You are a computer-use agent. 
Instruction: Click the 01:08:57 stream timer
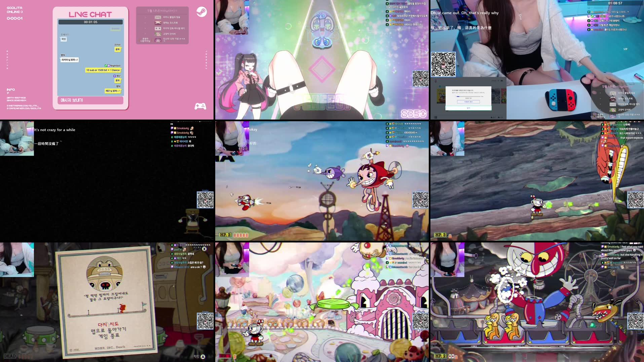(x=615, y=3)
